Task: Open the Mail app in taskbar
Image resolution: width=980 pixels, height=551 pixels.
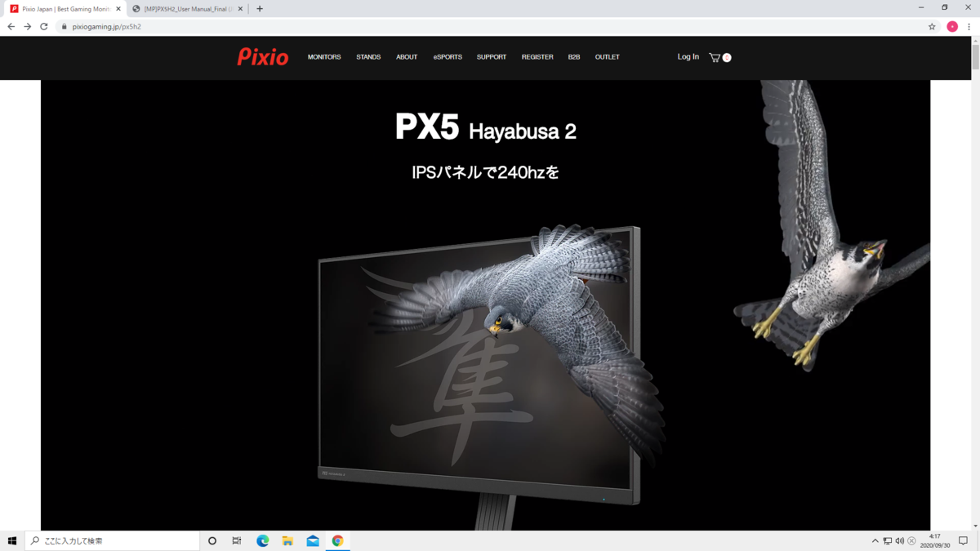Action: [x=313, y=540]
